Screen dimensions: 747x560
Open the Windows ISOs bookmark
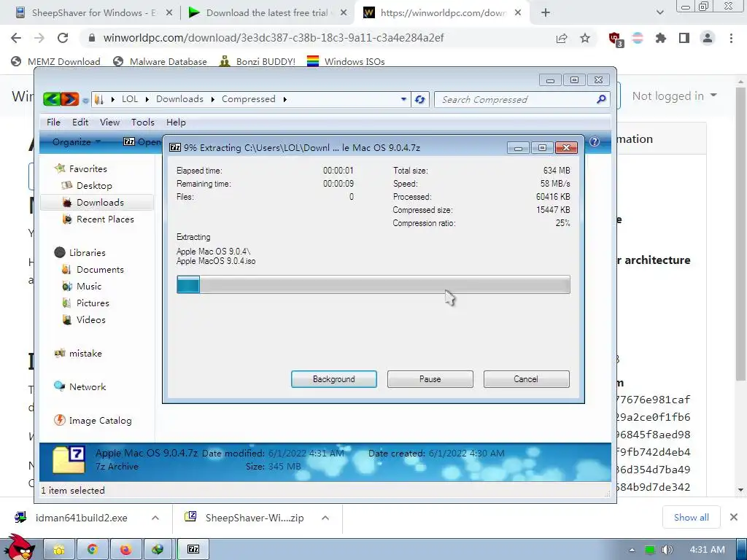tap(346, 61)
